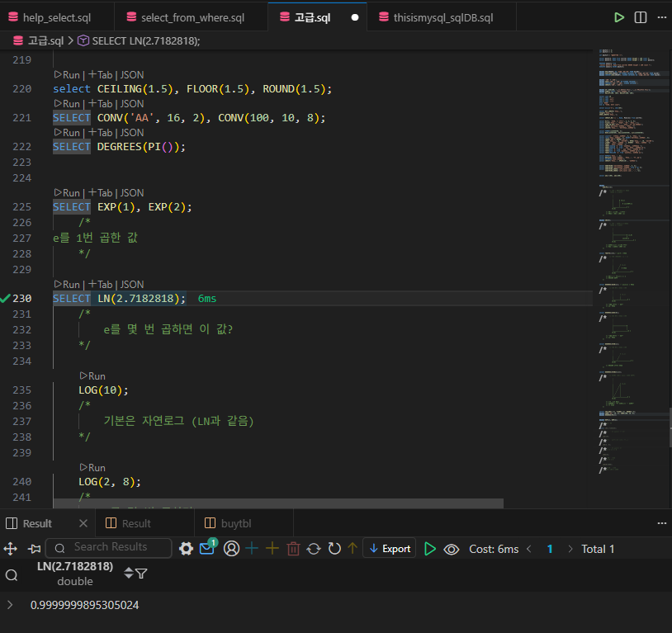The image size is (672, 633).
Task: Go to next results page chevron
Action: click(570, 549)
